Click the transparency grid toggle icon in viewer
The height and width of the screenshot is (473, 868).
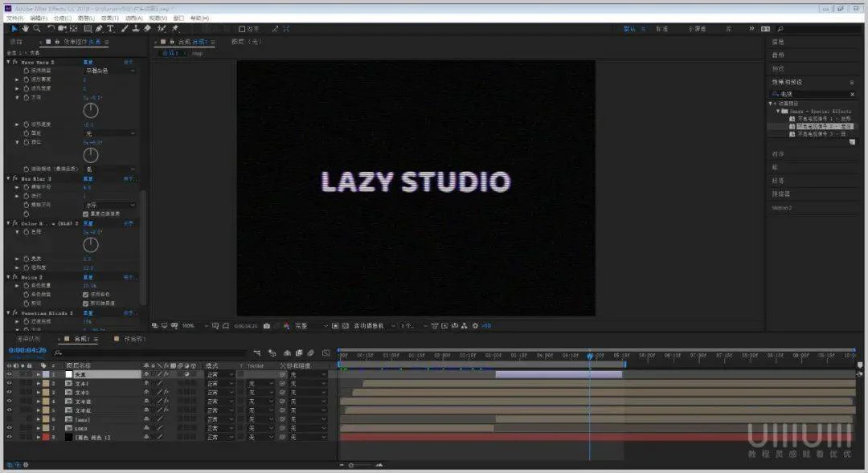coord(346,326)
